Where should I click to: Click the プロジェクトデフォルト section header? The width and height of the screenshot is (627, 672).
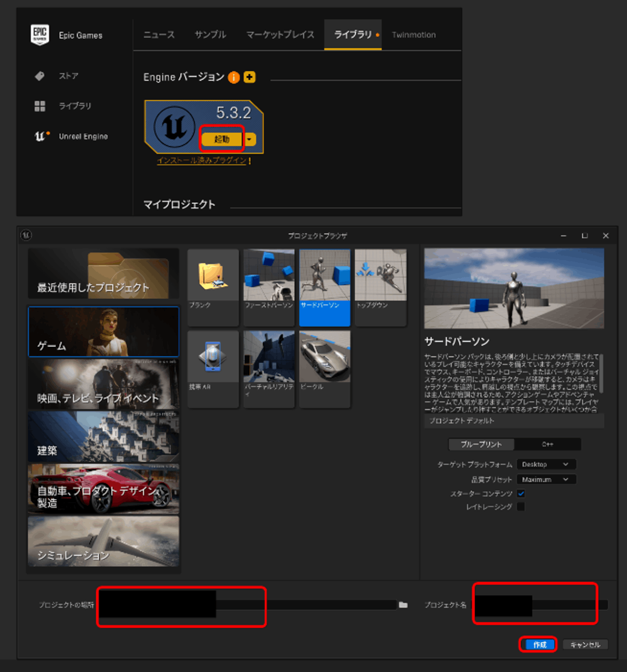click(x=514, y=421)
